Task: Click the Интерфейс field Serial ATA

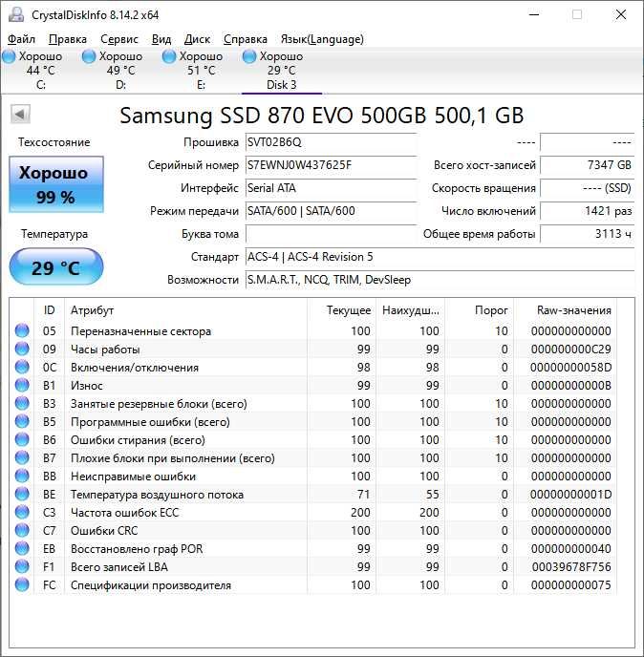Action: pos(331,188)
